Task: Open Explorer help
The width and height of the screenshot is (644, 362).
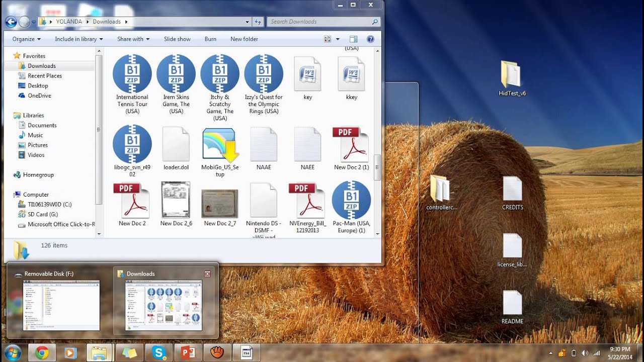Action: coord(370,39)
